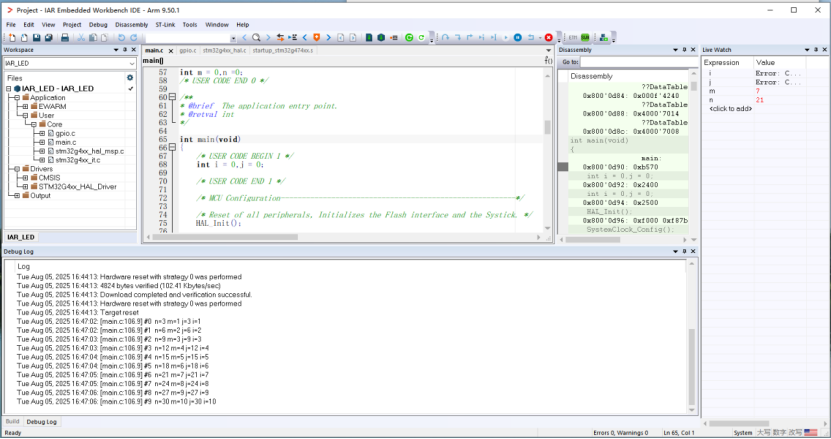Click the Step Into icon

457,38
